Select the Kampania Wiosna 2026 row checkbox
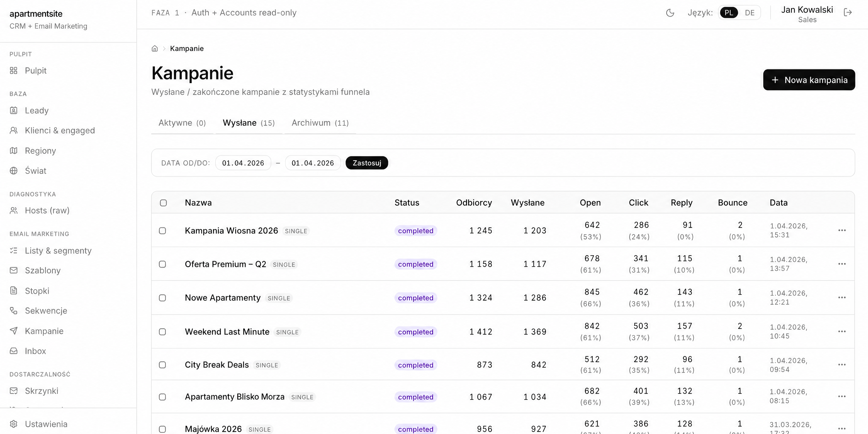868x434 pixels. click(x=162, y=231)
